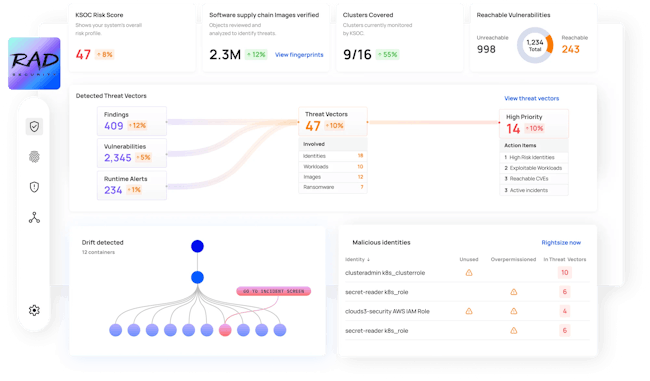Click the 9/16 clusters covered value
Screen dimensions: 650x381
click(357, 55)
